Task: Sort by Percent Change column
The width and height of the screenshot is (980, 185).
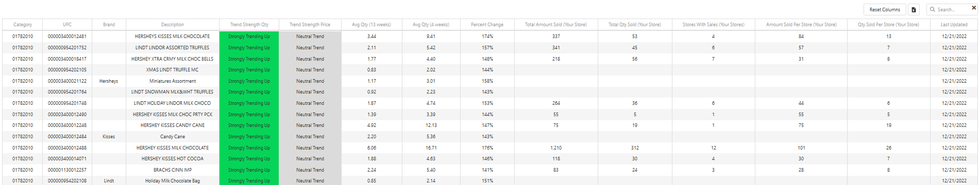Action: (487, 25)
